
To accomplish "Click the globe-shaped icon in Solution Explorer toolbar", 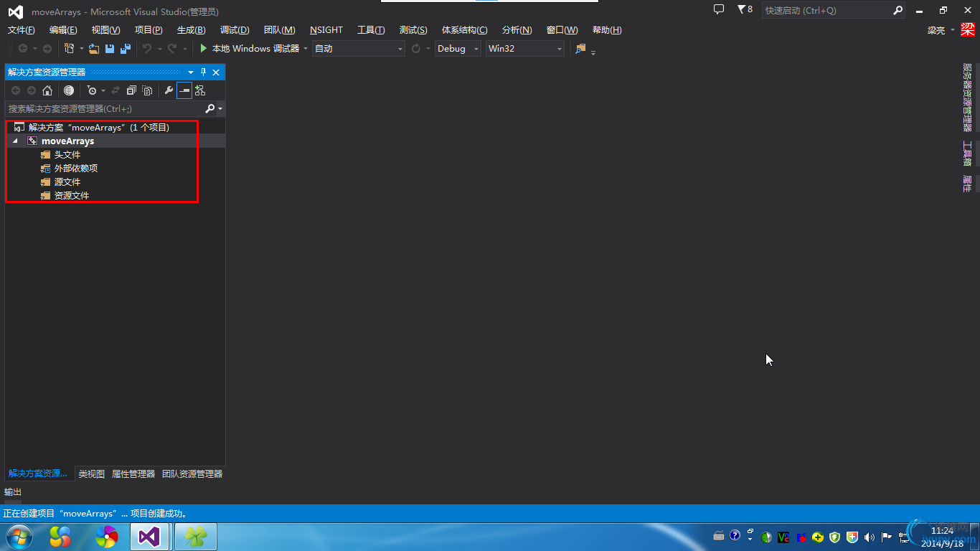I will (69, 90).
